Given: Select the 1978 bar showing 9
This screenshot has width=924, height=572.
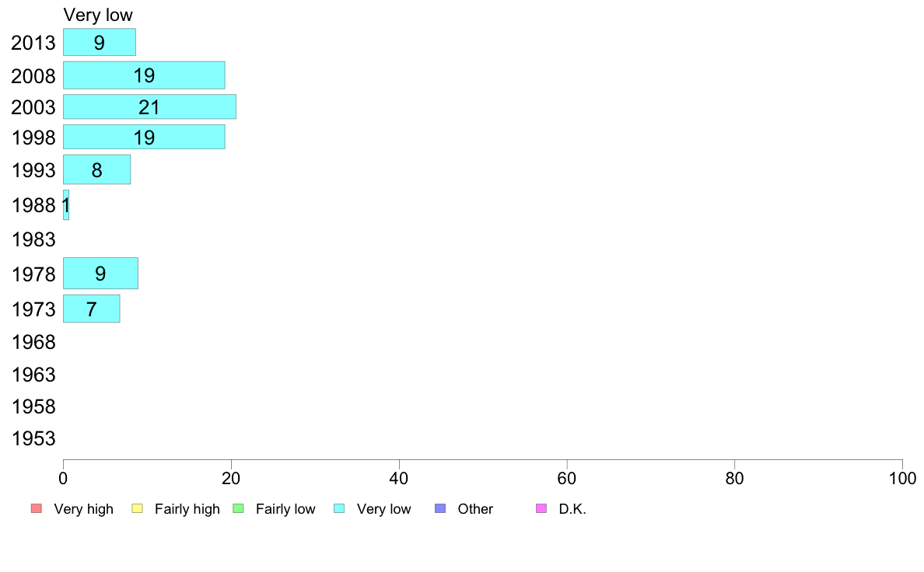Looking at the screenshot, I should coord(101,274).
